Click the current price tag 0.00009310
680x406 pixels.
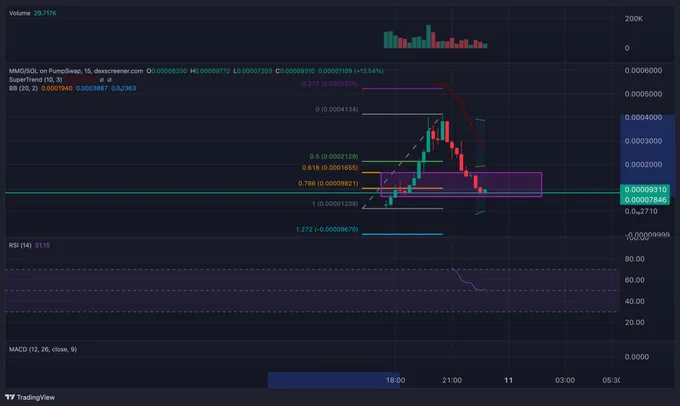coord(645,190)
